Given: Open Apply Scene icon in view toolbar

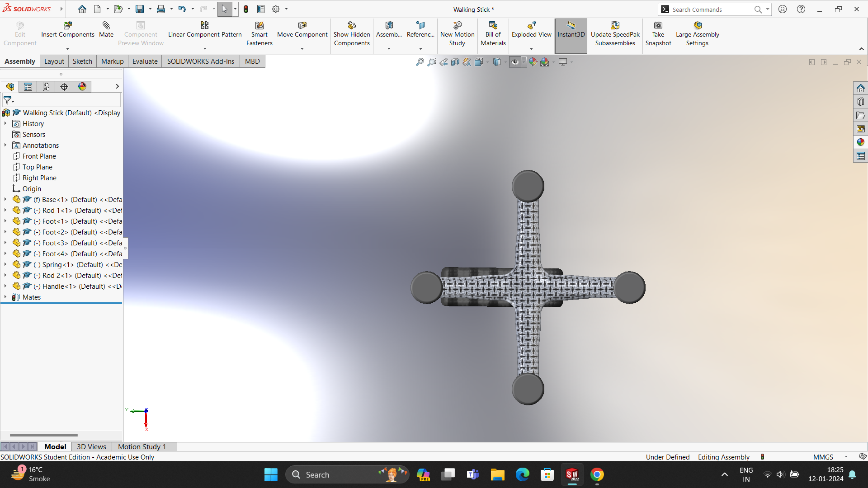Looking at the screenshot, I should pos(545,62).
